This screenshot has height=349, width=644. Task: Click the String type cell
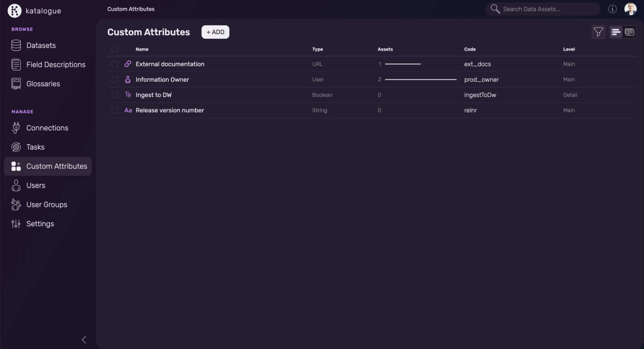(x=320, y=110)
